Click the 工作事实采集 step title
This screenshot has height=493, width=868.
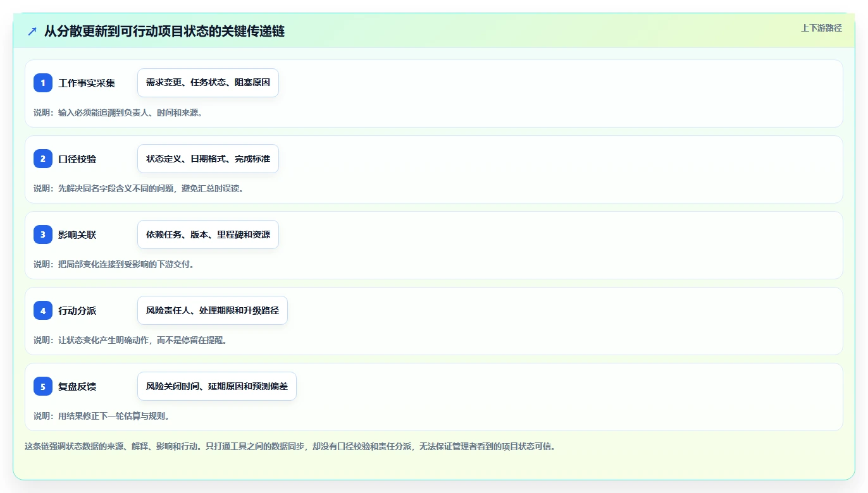(x=87, y=83)
